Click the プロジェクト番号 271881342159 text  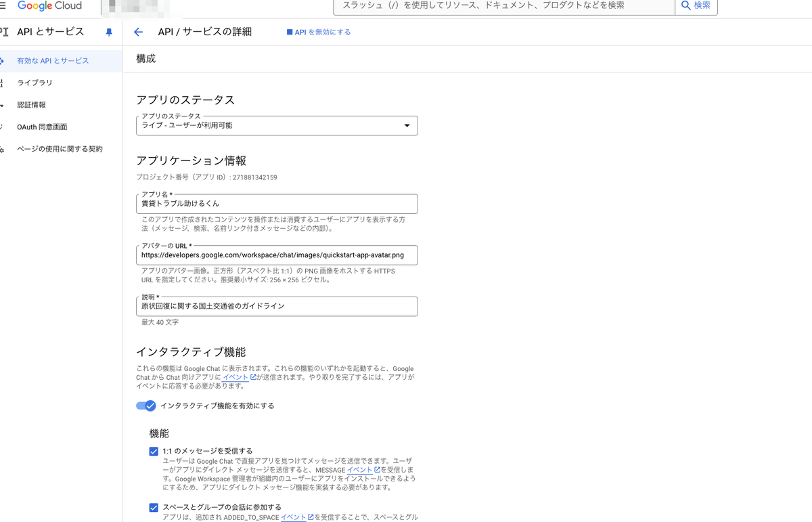point(206,177)
